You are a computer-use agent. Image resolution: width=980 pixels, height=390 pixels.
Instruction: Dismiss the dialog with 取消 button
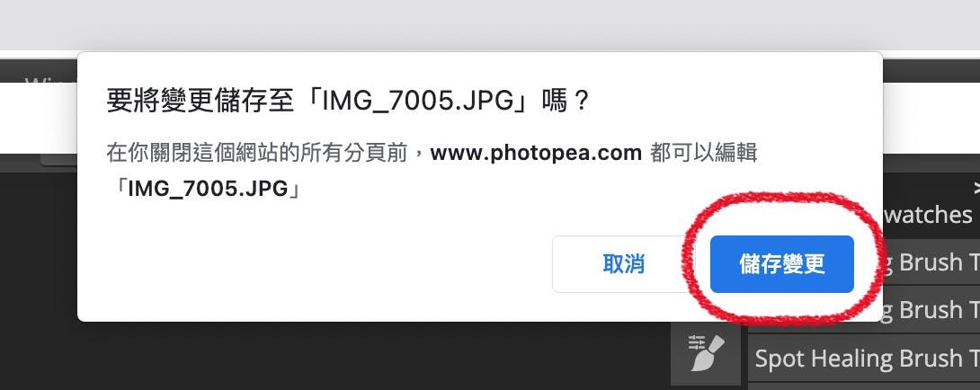(x=623, y=264)
